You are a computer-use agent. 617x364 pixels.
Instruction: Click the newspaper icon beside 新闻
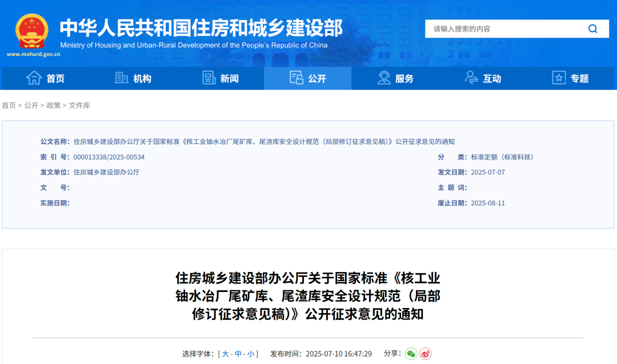[x=209, y=78]
